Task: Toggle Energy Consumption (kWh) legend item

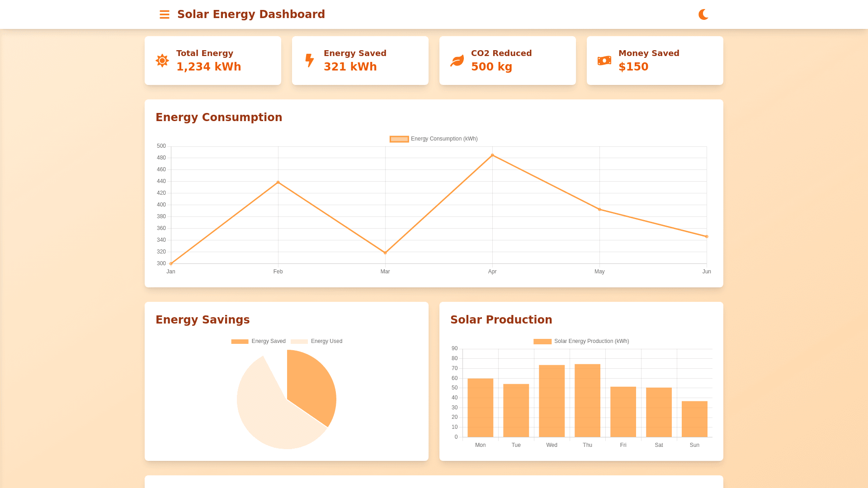Action: point(434,139)
